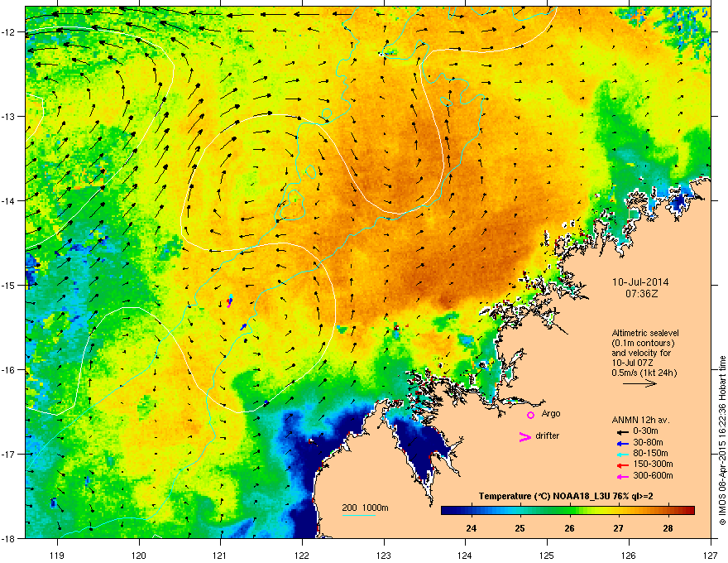Click the 0.5m/s velocity scale arrow

(639, 383)
